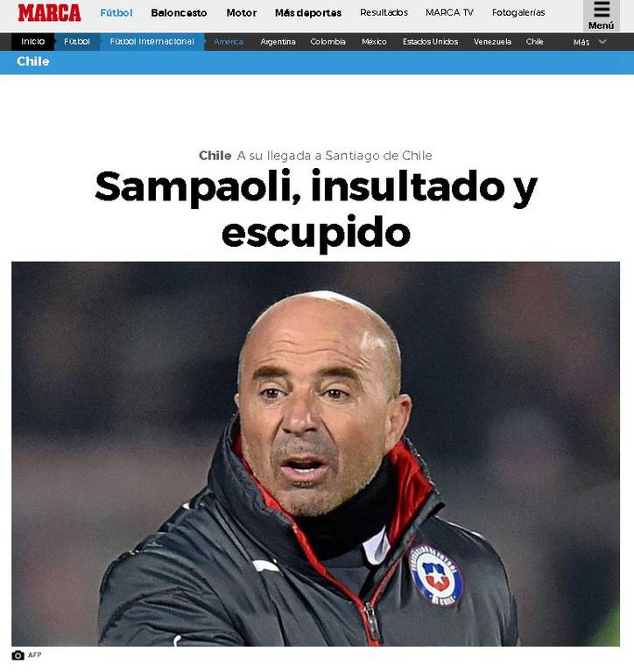Open the hamburger Menú icon

tap(601, 16)
